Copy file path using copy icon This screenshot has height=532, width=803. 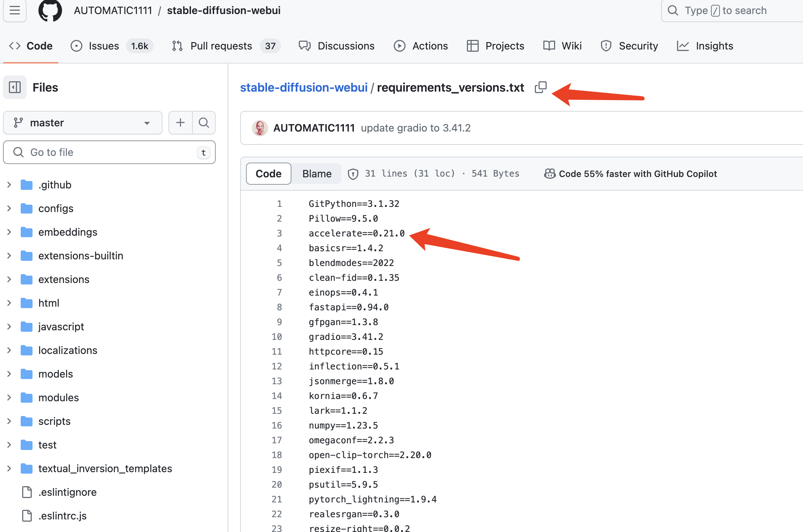coord(540,88)
